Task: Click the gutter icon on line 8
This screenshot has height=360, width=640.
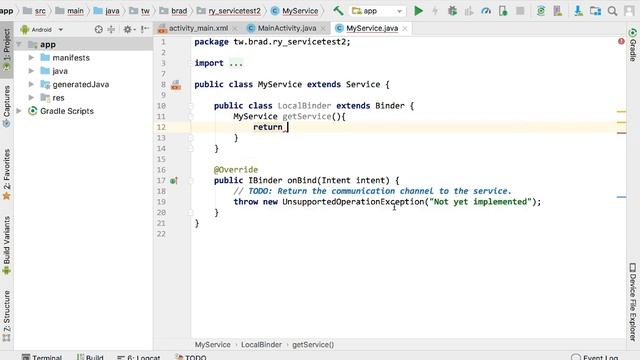Action: click(176, 85)
